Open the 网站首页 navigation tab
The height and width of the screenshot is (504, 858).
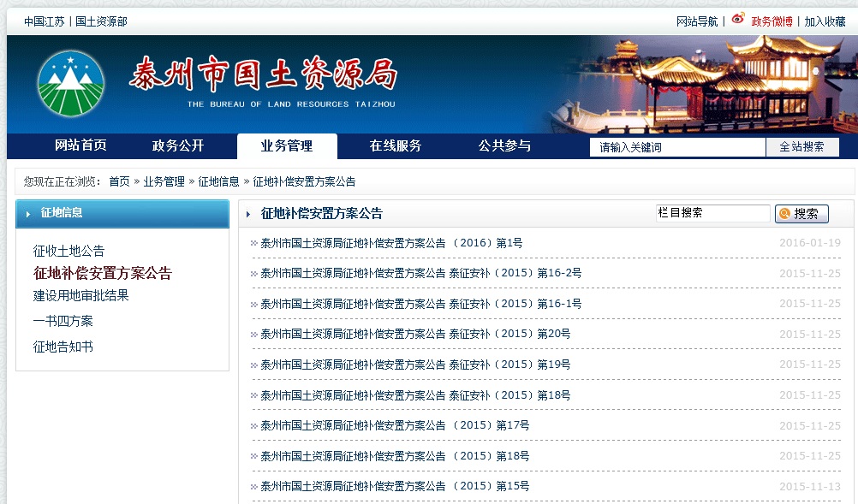coord(80,146)
